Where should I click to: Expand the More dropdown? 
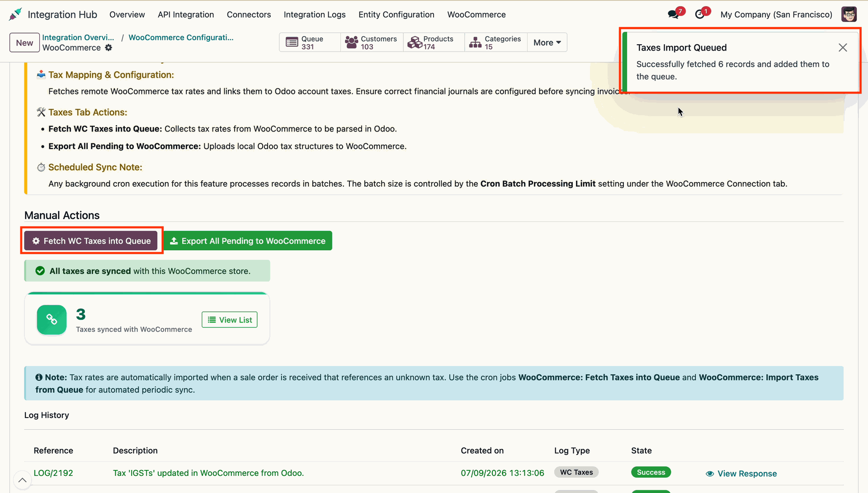[x=547, y=42]
